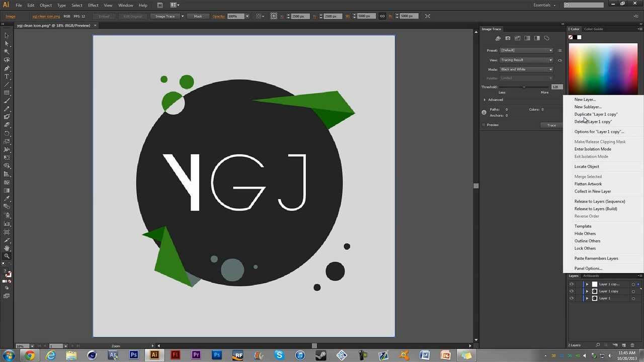Click the auto-color trace icon in Image Trace
This screenshot has width=644, height=362.
coord(498,38)
